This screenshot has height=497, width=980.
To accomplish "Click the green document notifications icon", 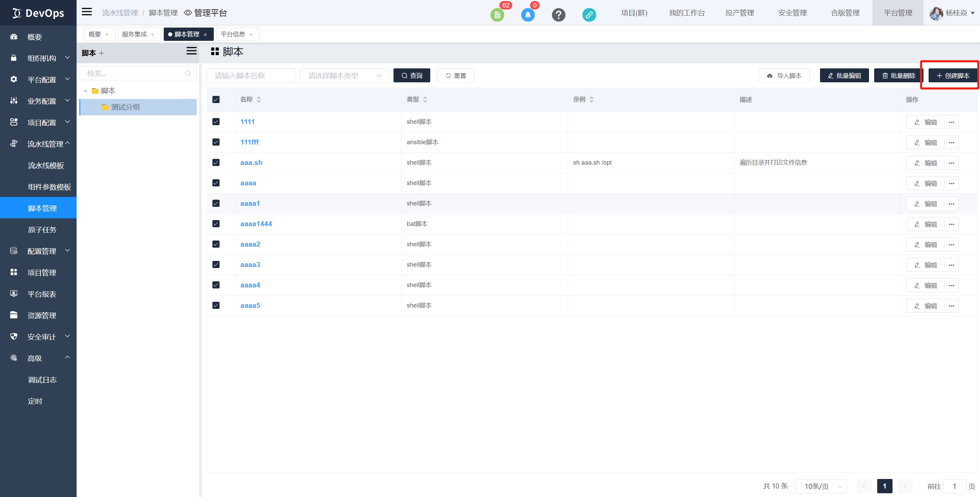I will point(497,15).
